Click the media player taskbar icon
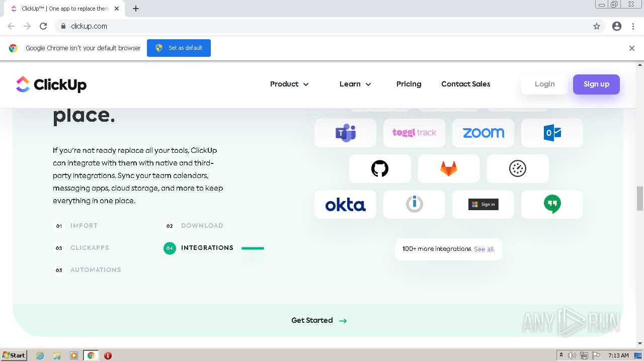Viewport: 644px width, 362px height. [74, 355]
